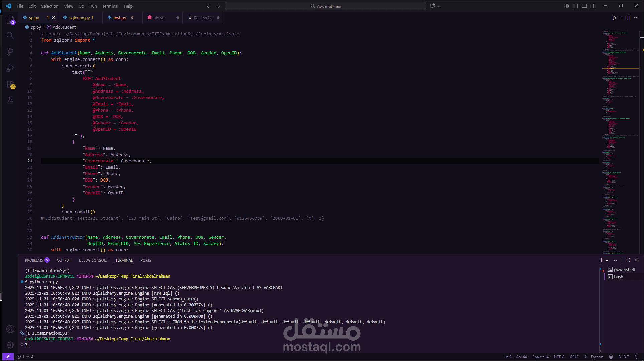Viewport: 644px width, 361px height.
Task: Click the command center search box
Action: (x=325, y=6)
